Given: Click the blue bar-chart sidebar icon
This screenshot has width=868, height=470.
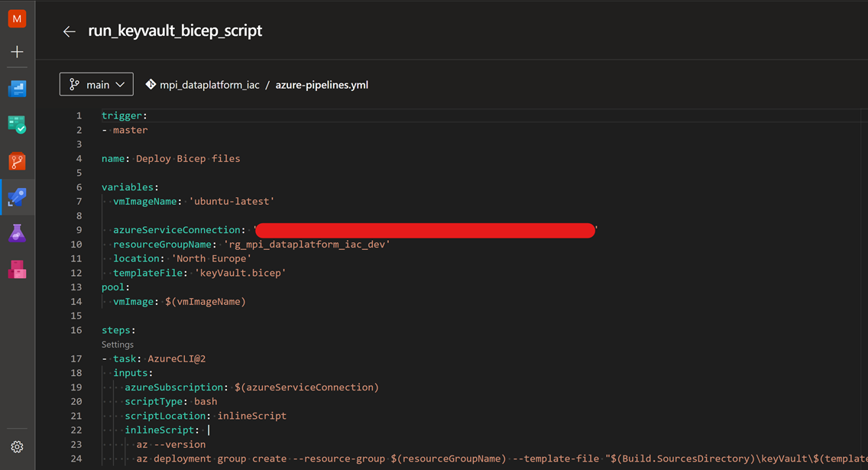Looking at the screenshot, I should coord(17,88).
